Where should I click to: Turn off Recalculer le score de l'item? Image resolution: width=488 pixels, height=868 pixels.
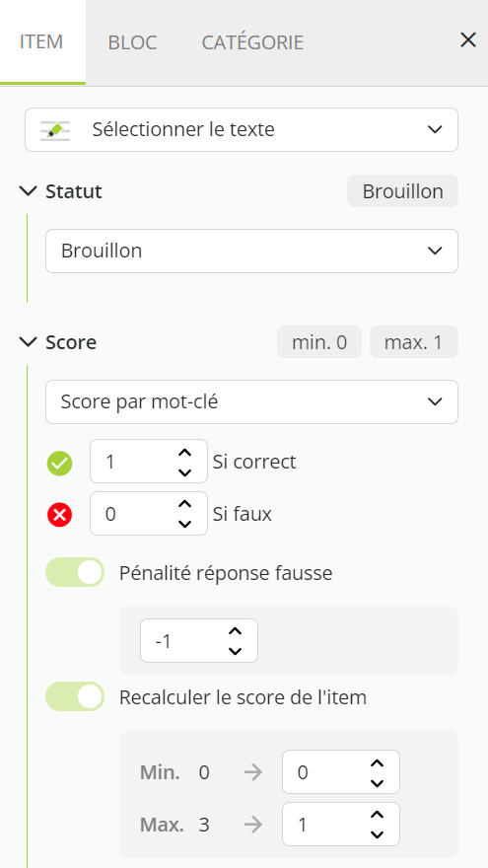point(75,696)
